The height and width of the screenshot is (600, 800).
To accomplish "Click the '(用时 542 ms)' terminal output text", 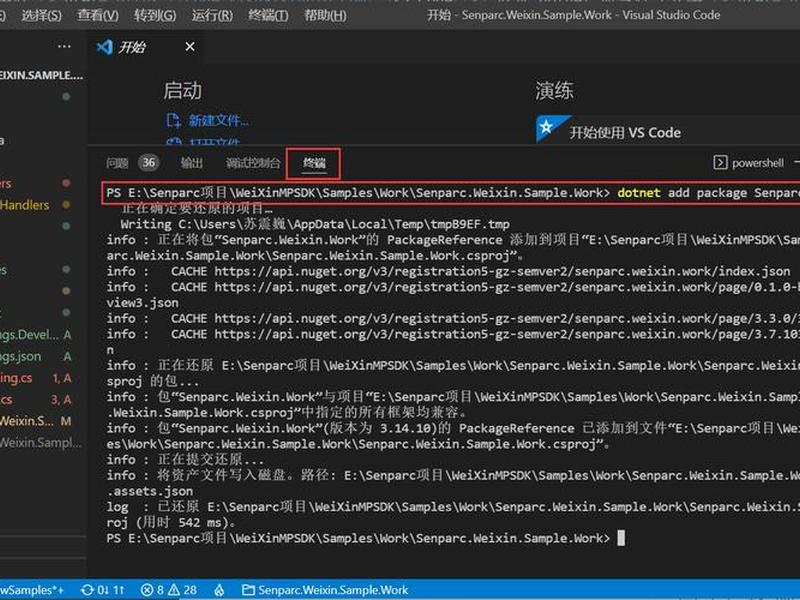I will coord(186,523).
